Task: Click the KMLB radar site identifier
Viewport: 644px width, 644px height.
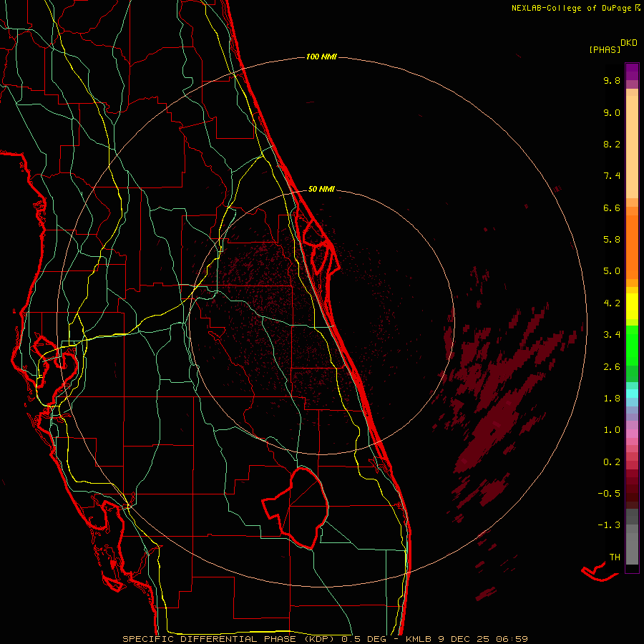Action: tap(418, 639)
